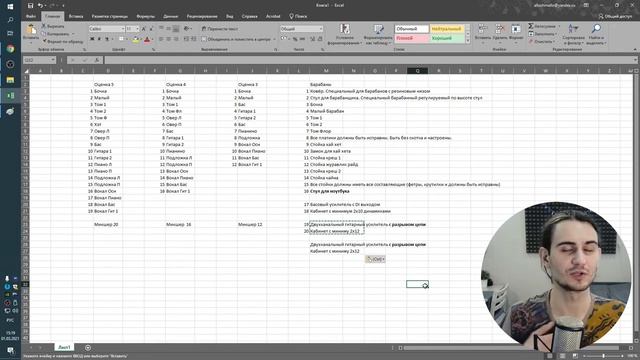Open the font size dropdown
Image resolution: width=640 pixels, height=360 pixels.
click(138, 29)
